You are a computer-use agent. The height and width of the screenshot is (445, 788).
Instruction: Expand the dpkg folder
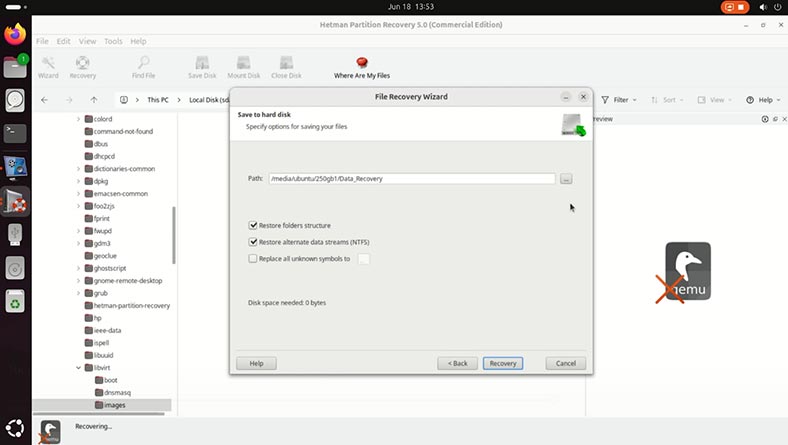pyautogui.click(x=78, y=181)
